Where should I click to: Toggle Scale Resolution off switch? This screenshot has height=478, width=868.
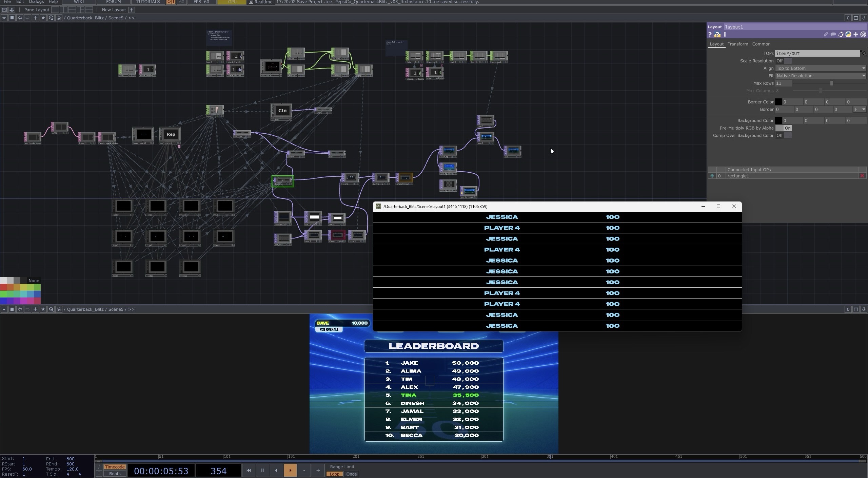pos(783,61)
